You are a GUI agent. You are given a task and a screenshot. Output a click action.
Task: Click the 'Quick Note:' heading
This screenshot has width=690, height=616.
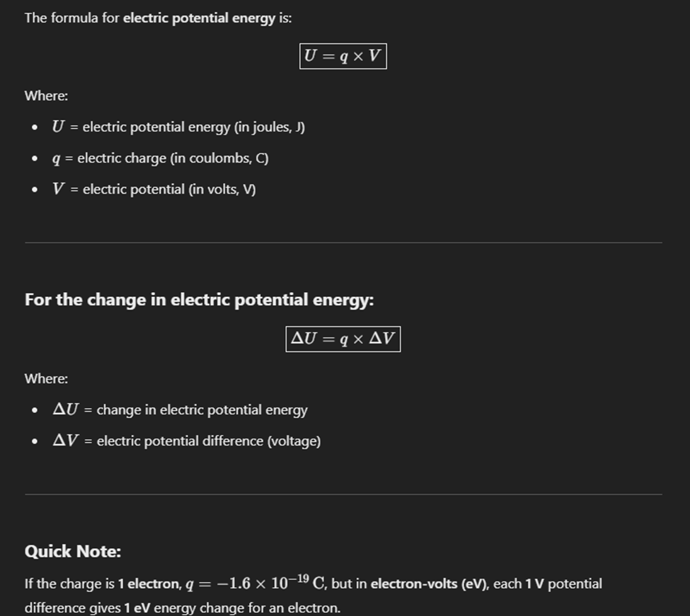[73, 552]
